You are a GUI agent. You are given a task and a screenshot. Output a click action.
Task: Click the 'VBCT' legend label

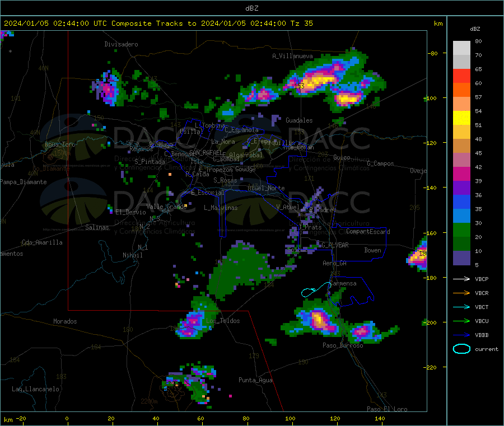point(482,307)
